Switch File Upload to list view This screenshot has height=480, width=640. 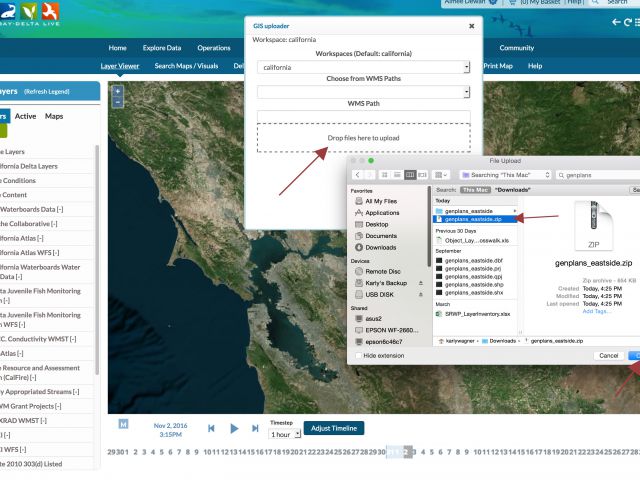pyautogui.click(x=397, y=175)
